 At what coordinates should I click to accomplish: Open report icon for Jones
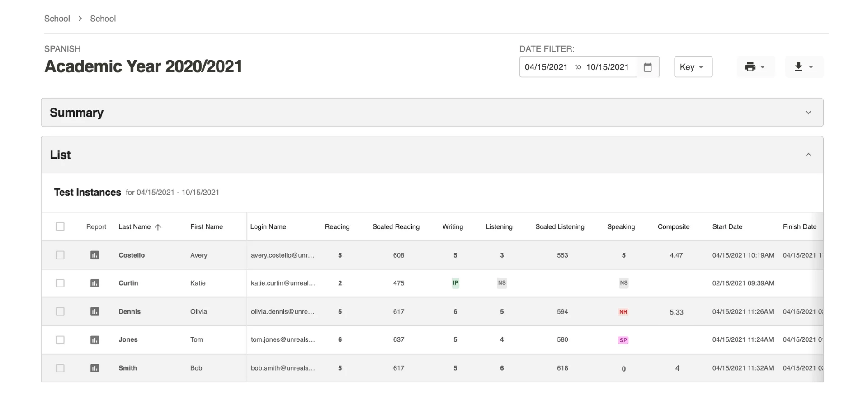(x=94, y=340)
